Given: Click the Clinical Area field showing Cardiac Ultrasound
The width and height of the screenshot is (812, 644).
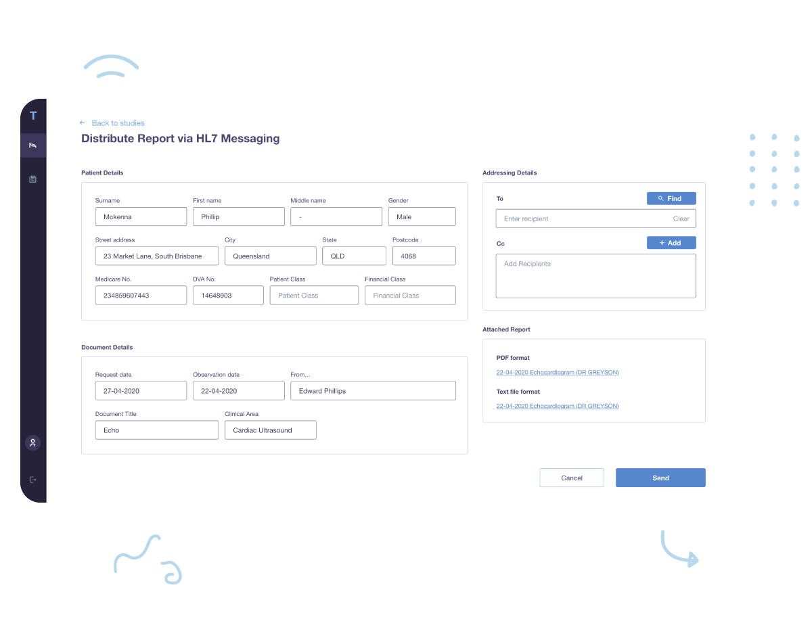Looking at the screenshot, I should point(271,430).
